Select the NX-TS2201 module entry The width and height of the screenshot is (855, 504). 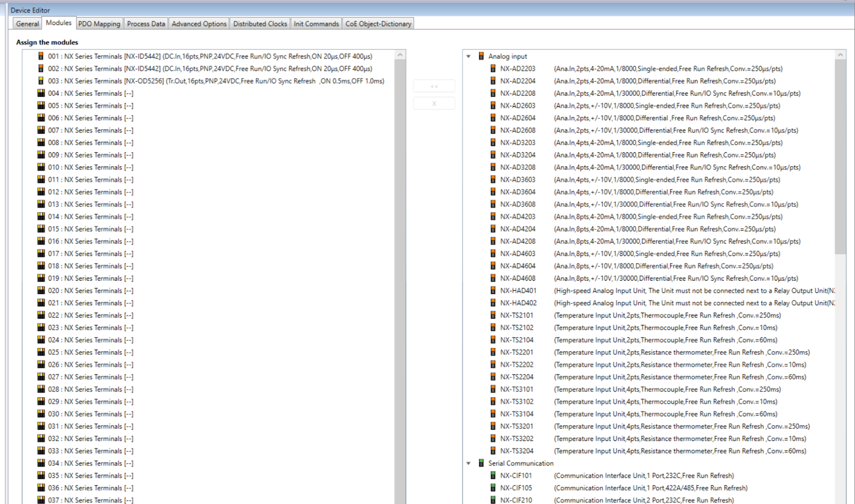pos(655,352)
